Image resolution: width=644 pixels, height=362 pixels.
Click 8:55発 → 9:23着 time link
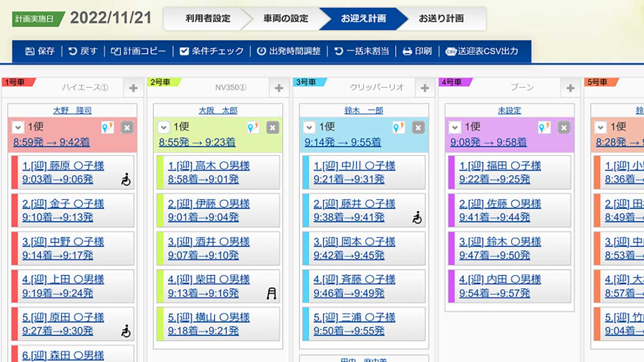point(197,142)
